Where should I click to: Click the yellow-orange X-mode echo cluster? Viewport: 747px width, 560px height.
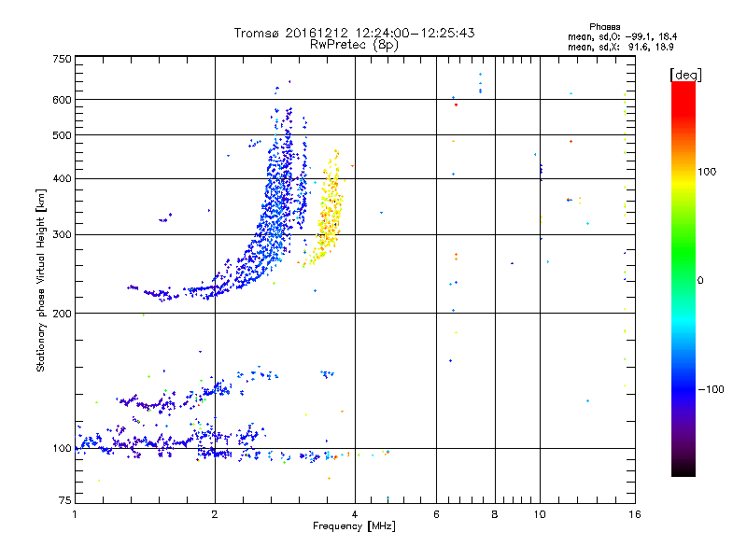(328, 209)
